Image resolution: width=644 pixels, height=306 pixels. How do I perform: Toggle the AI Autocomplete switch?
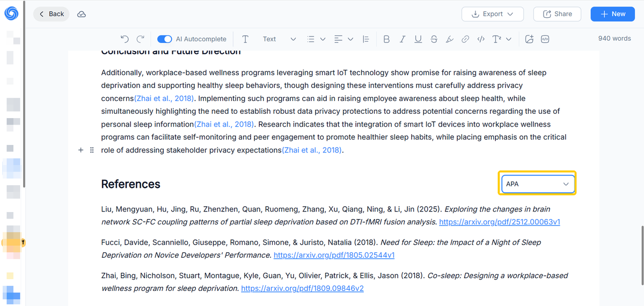[165, 39]
